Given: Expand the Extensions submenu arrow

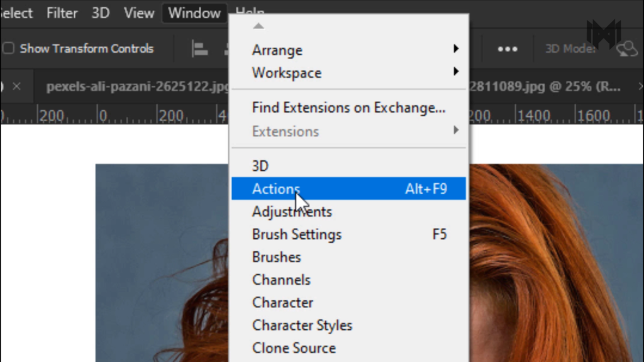Looking at the screenshot, I should coord(456,131).
